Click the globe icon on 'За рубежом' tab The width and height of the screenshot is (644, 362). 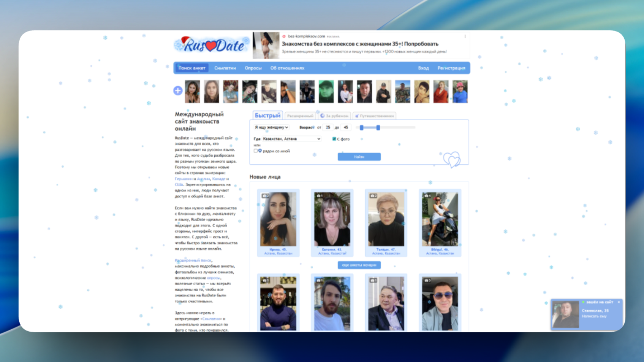(x=322, y=116)
